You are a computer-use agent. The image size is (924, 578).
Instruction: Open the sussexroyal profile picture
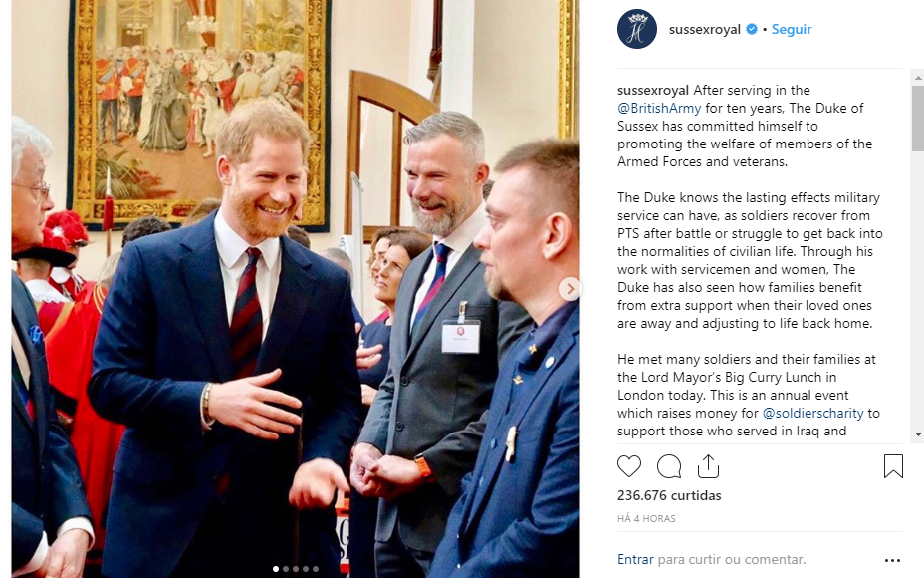[x=637, y=29]
